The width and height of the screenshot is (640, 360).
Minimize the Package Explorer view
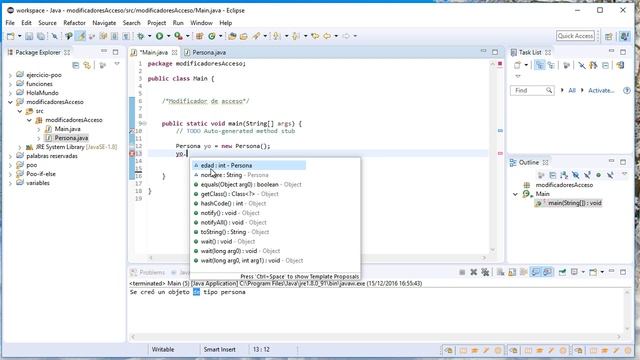pyautogui.click(x=104, y=51)
